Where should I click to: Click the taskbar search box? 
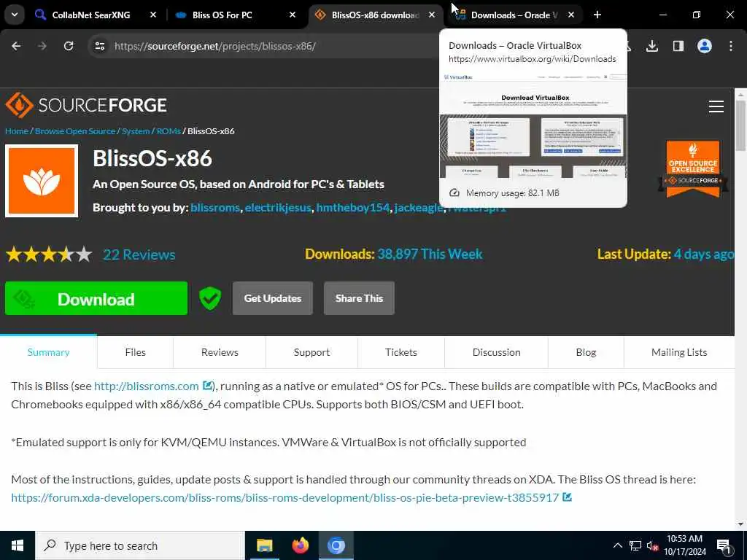(140, 545)
